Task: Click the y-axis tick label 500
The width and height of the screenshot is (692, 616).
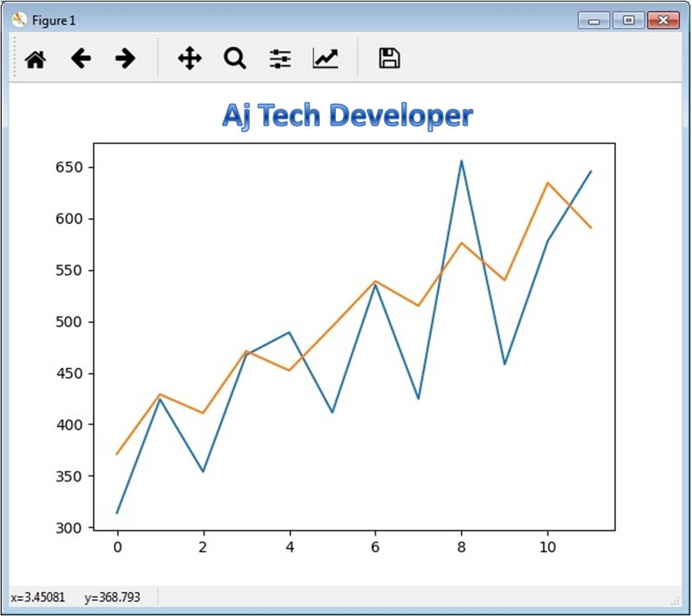Action: click(67, 322)
